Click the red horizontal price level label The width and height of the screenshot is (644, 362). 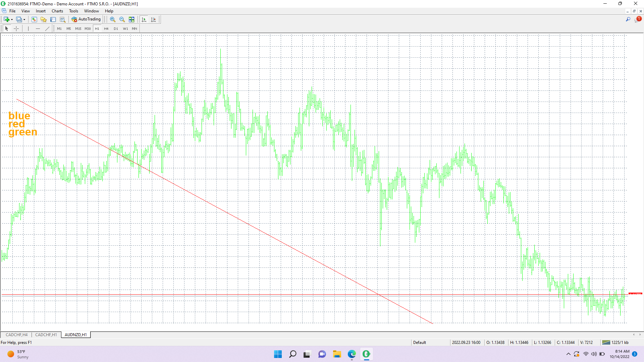pos(635,294)
